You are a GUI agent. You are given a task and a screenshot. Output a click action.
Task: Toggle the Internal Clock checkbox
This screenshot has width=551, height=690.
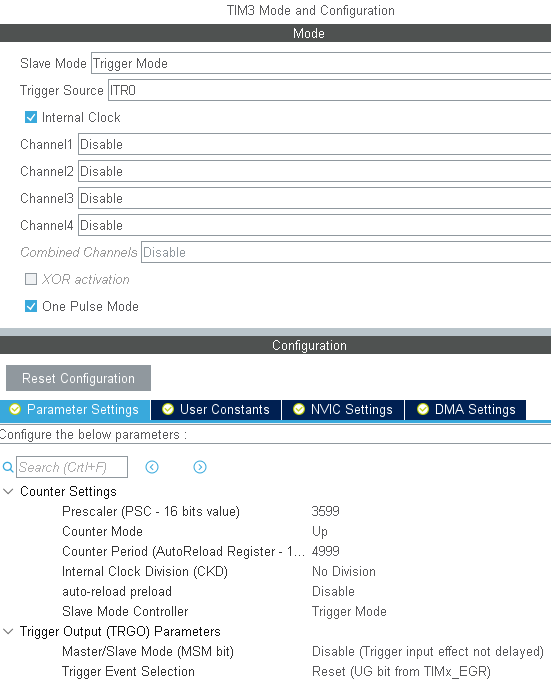coord(31,117)
